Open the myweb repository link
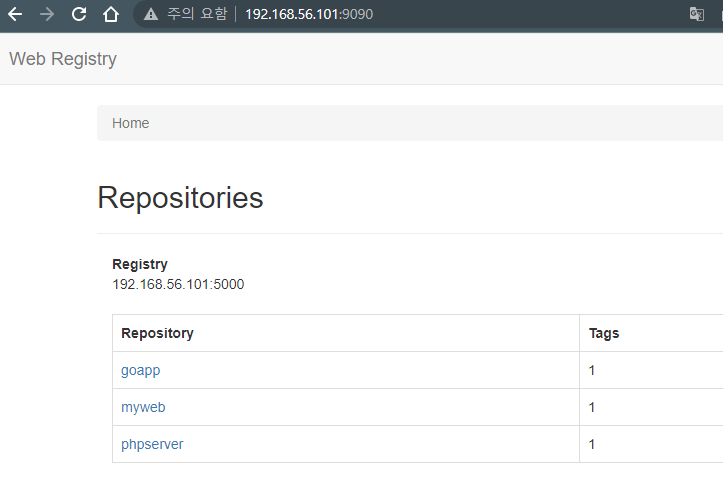Screen dimensions: 723x490 coord(143,407)
